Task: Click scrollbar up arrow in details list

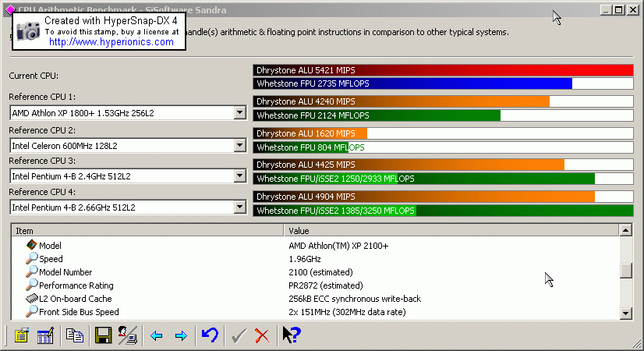Action: pyautogui.click(x=625, y=230)
